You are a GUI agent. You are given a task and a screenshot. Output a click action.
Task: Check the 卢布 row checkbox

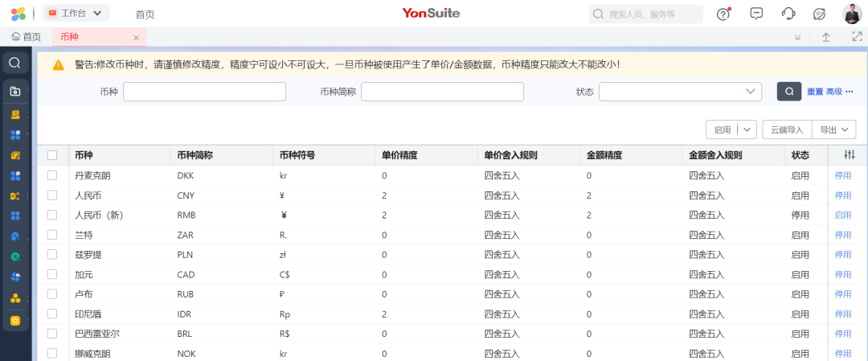coord(52,294)
